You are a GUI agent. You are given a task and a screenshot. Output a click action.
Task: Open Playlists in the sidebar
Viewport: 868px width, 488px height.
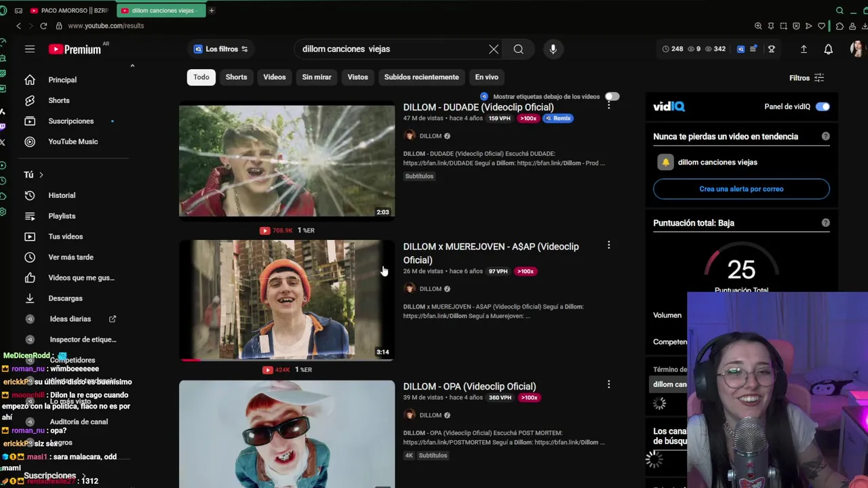point(62,216)
